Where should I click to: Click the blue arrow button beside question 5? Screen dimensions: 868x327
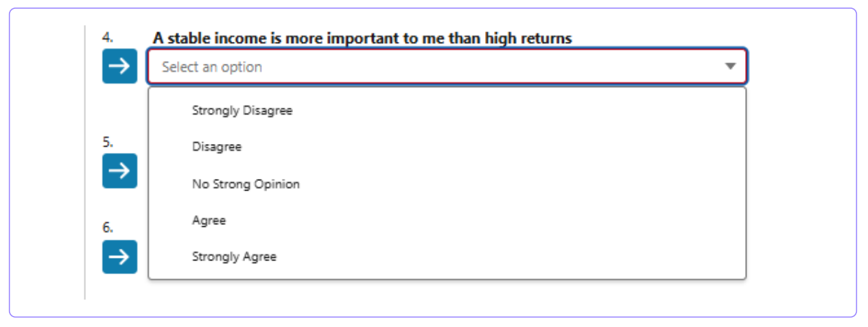point(119,171)
